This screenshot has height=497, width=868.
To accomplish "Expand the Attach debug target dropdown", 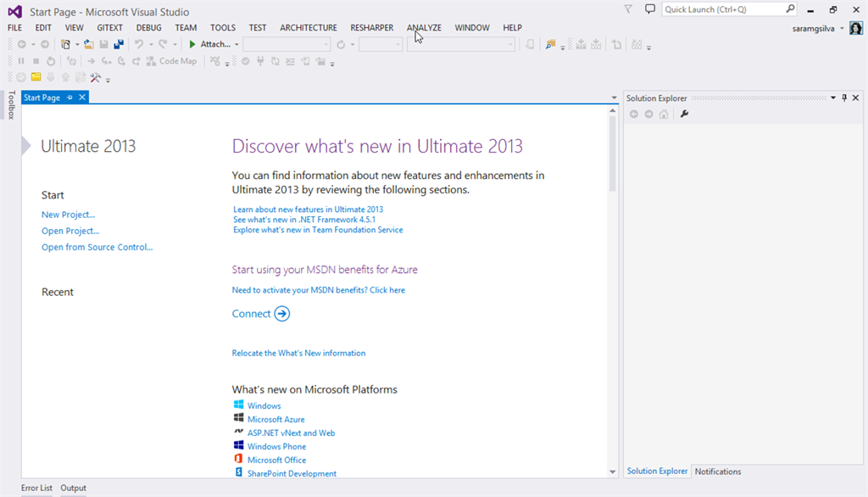I will 236,44.
